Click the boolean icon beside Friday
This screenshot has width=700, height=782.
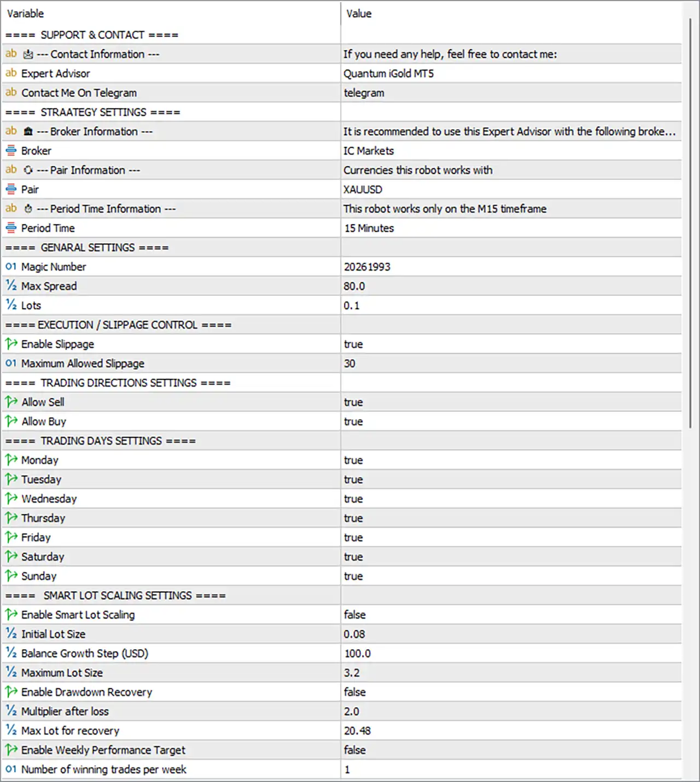click(x=11, y=537)
